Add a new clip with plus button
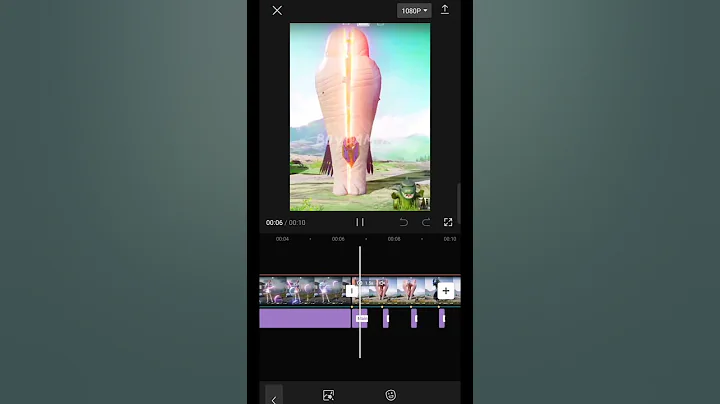The height and width of the screenshot is (404, 720). pos(445,291)
